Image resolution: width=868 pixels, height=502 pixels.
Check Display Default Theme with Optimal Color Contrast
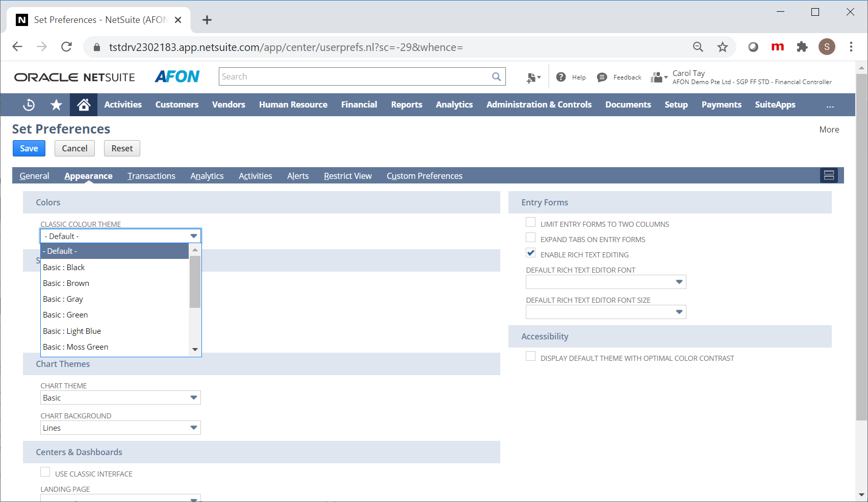pyautogui.click(x=530, y=356)
